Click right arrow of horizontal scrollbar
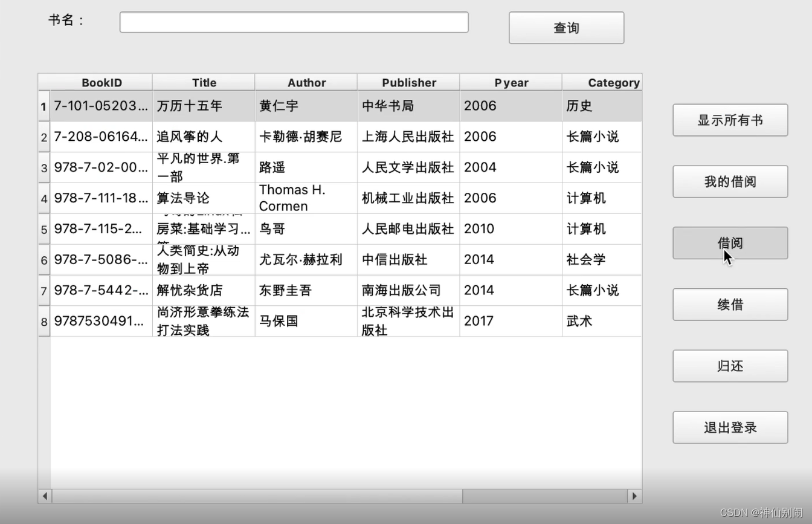The height and width of the screenshot is (524, 812). coord(634,496)
